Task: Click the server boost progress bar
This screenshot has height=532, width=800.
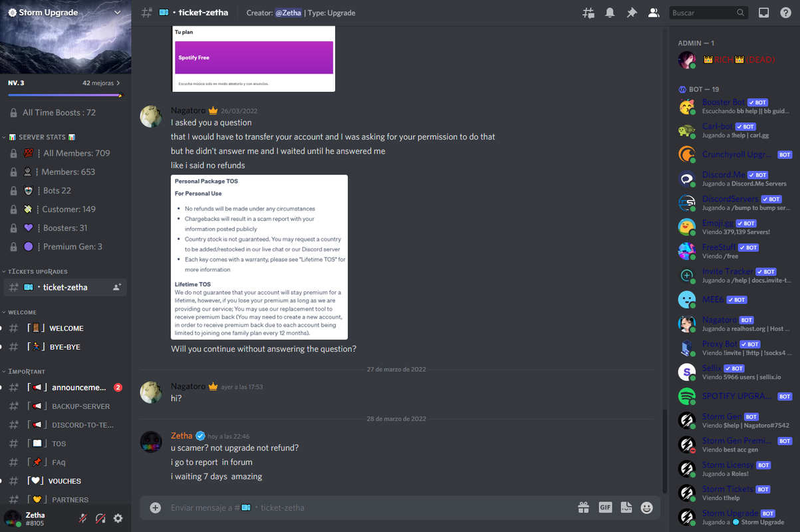Action: tap(65, 96)
